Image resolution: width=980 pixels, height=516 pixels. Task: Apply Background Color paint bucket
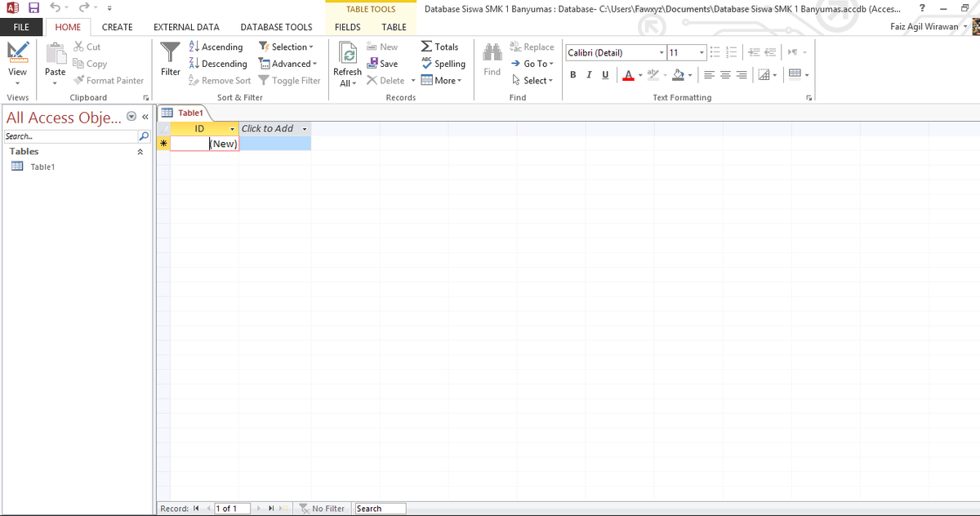coord(677,74)
